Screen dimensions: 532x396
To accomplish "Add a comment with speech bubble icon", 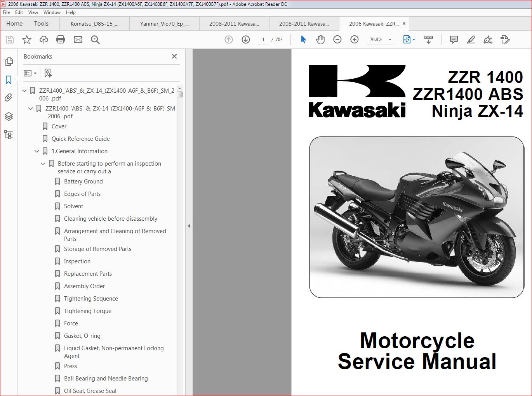I will pos(454,40).
